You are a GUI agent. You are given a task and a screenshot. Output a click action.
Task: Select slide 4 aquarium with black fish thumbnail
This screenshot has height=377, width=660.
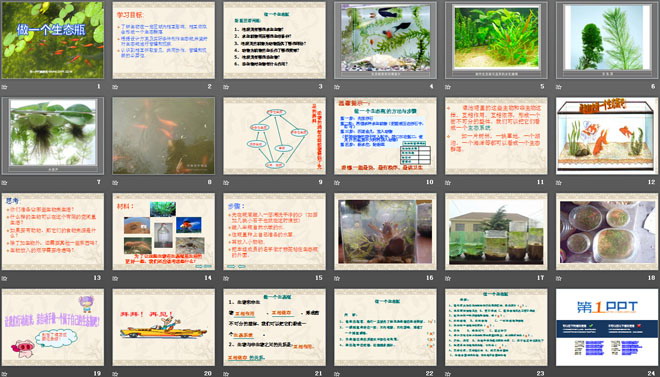[386, 40]
